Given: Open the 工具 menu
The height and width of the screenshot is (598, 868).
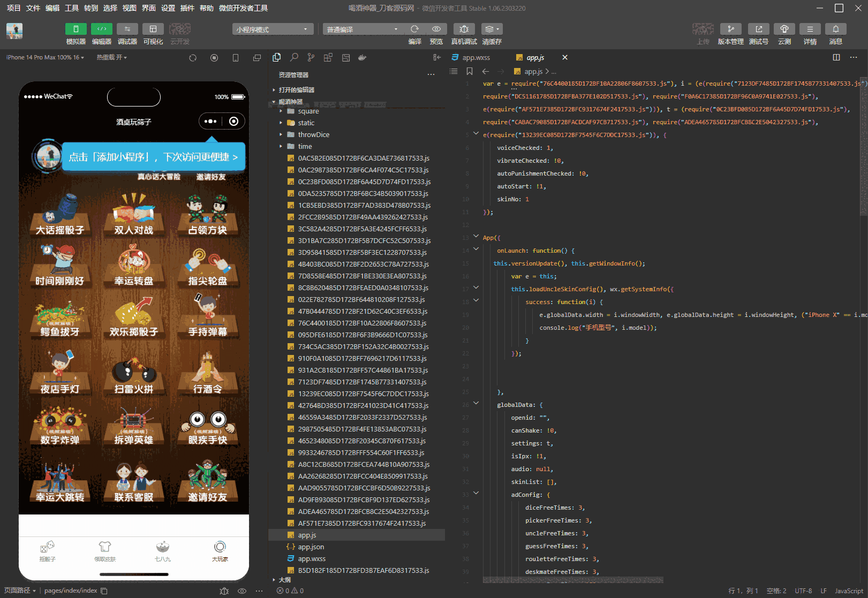Looking at the screenshot, I should (x=72, y=8).
